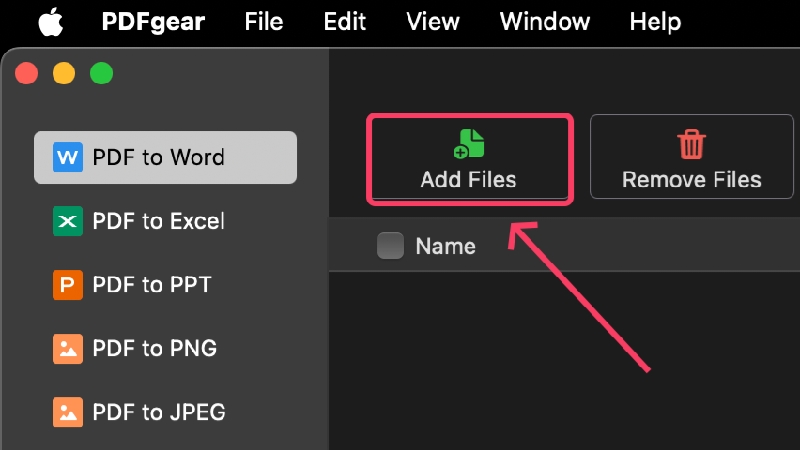Open the Edit menu
The height and width of the screenshot is (450, 800).
[344, 22]
